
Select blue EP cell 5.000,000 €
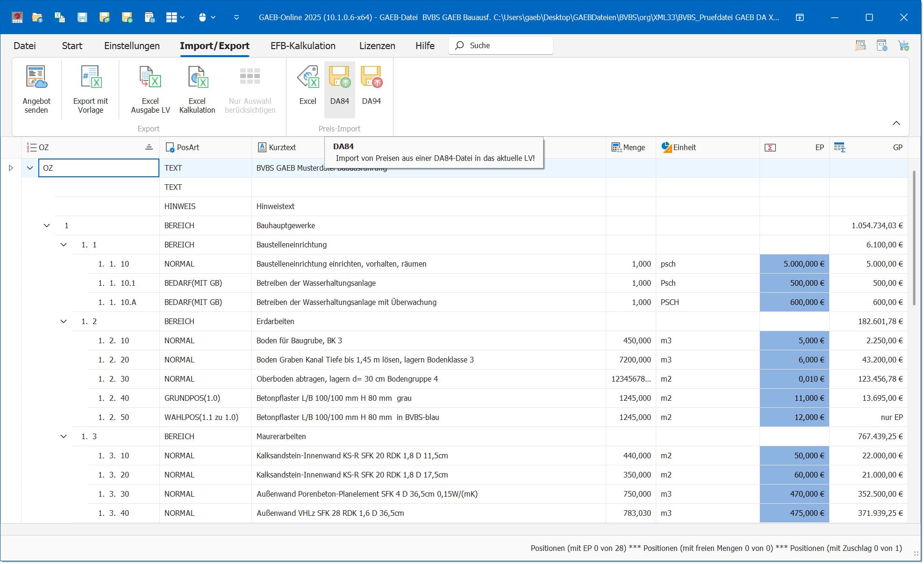coord(794,264)
